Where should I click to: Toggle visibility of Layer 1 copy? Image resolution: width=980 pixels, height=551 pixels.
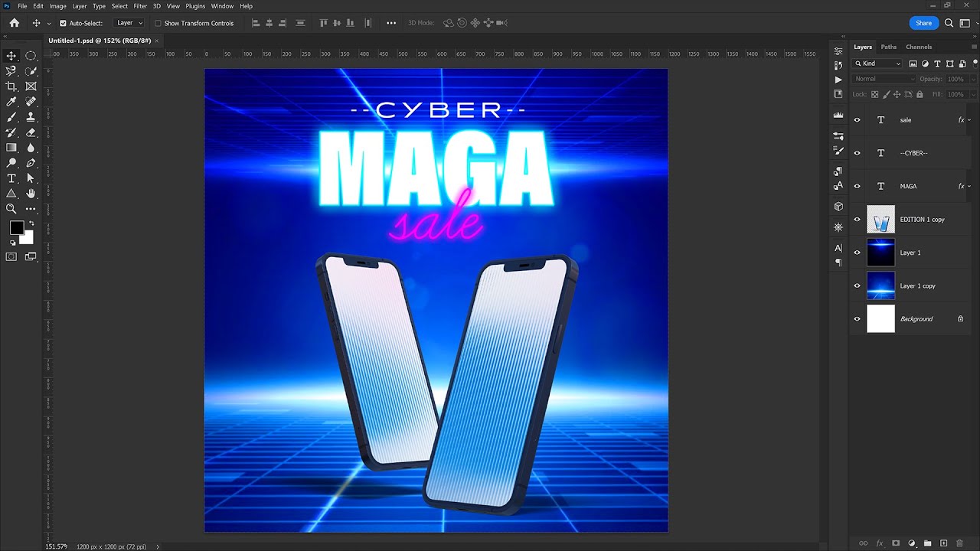pos(857,285)
